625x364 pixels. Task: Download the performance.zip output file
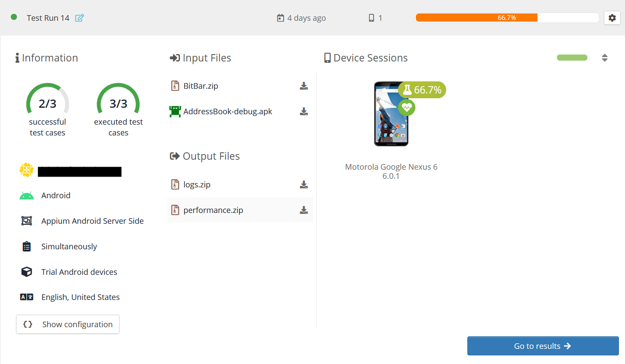tap(304, 210)
